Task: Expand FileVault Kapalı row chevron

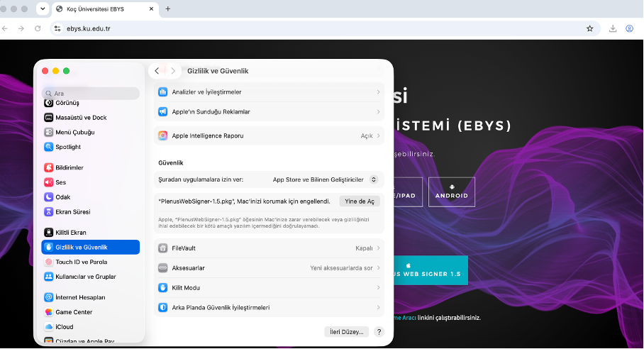Action: (378, 248)
